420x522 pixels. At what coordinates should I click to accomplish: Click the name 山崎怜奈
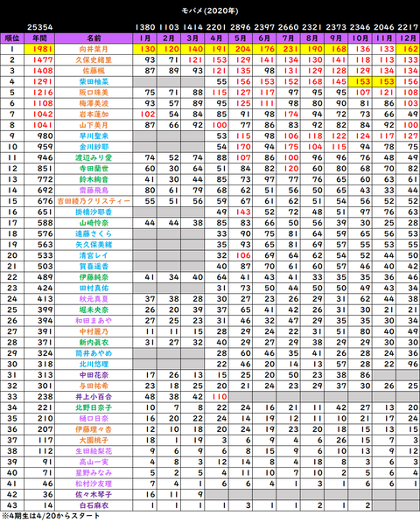click(x=94, y=223)
